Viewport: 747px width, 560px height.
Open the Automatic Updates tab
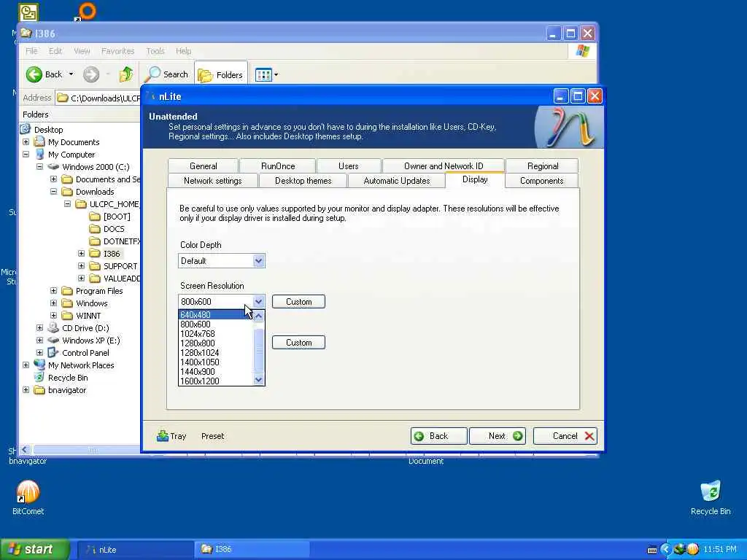[x=397, y=181]
